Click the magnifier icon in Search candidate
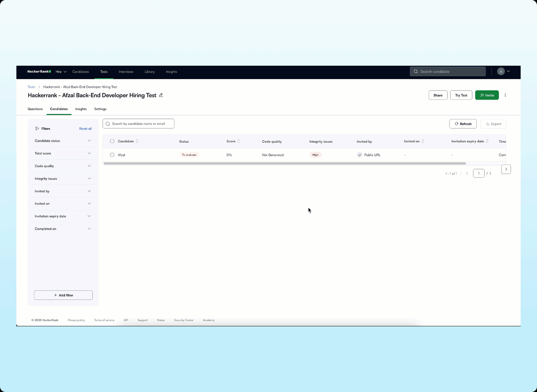Image resolution: width=537 pixels, height=392 pixels. (416, 72)
